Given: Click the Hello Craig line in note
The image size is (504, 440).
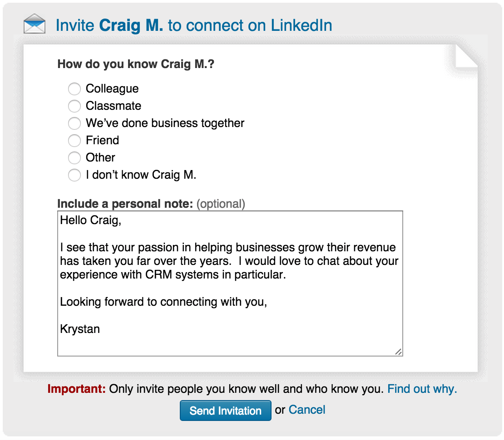Looking at the screenshot, I should pyautogui.click(x=91, y=220).
